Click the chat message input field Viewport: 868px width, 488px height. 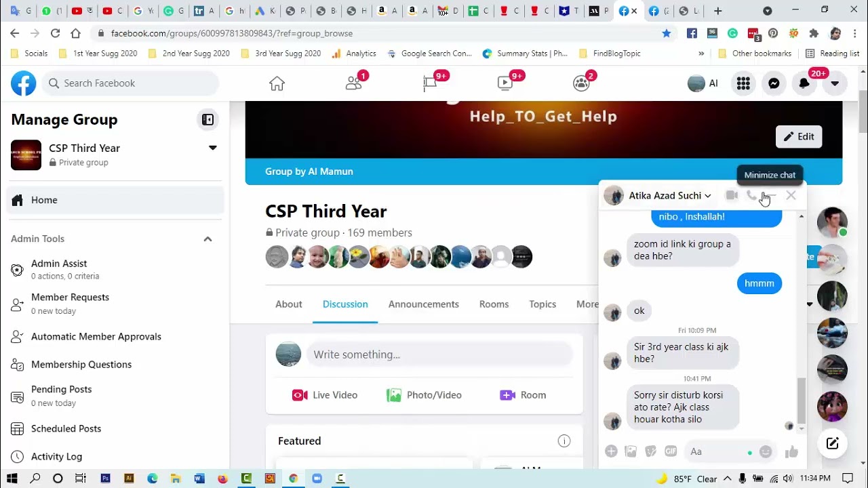coord(719,451)
